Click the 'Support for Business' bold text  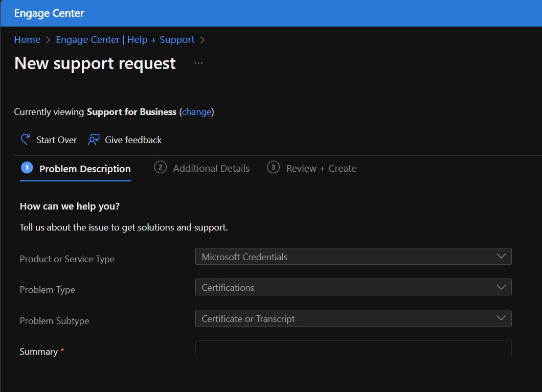(x=132, y=112)
